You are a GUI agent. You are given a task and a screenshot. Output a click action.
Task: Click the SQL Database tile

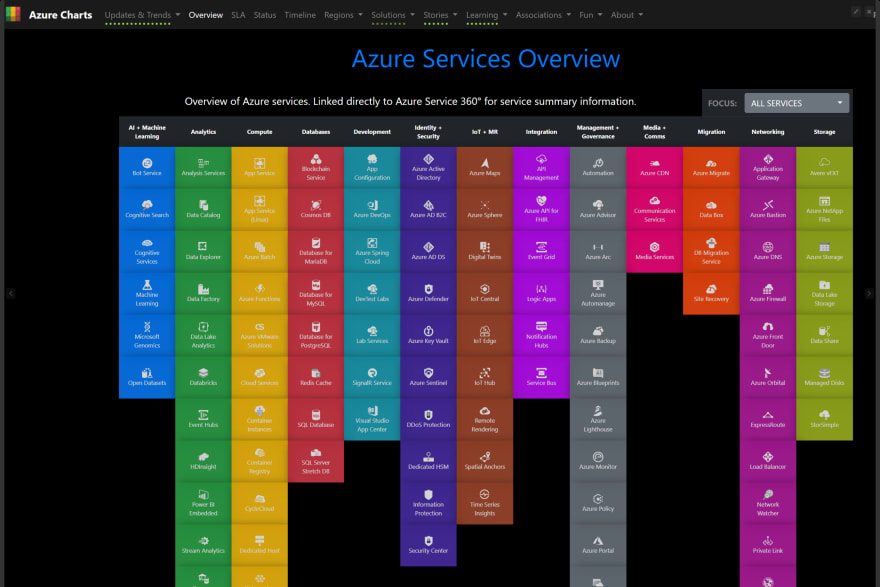click(316, 419)
